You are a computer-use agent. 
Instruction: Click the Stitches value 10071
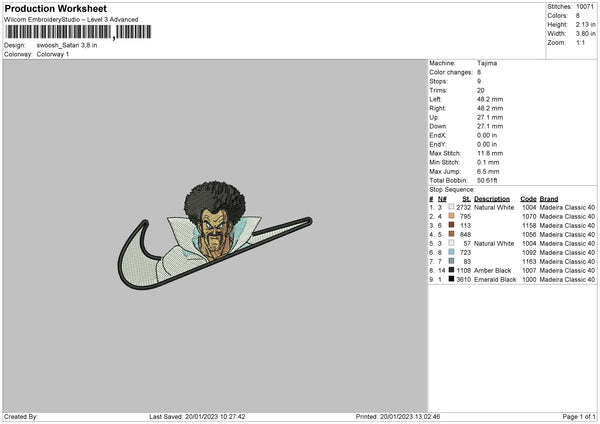(585, 7)
